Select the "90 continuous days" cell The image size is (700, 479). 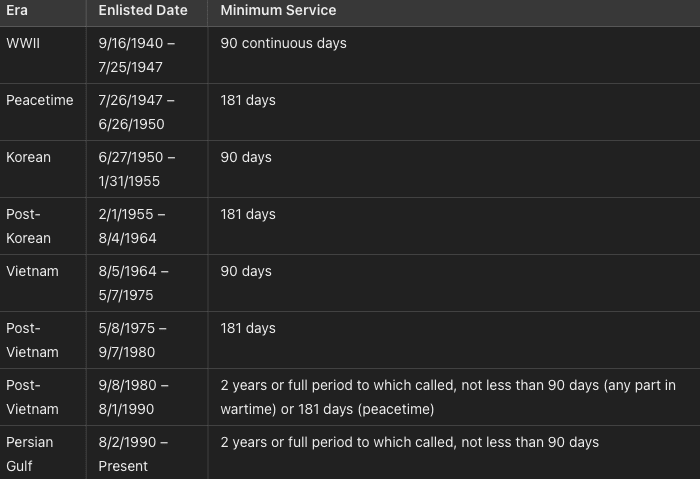coord(283,44)
